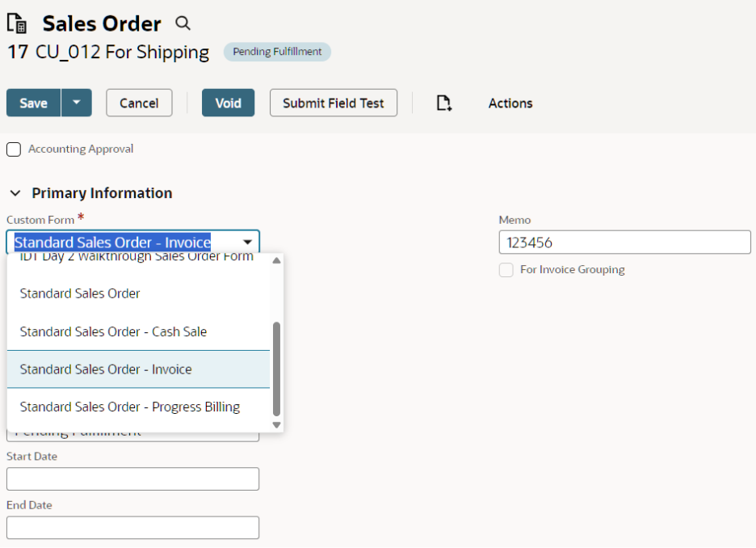Click the Custom Form combo box field
Image resolution: width=756 pixels, height=548 pixels.
[x=133, y=242]
